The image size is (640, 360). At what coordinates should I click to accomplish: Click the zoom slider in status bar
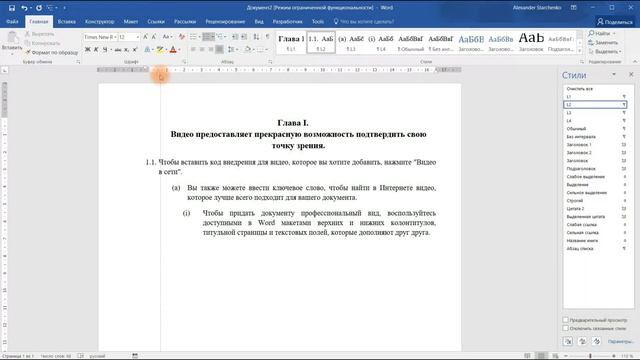(x=590, y=356)
